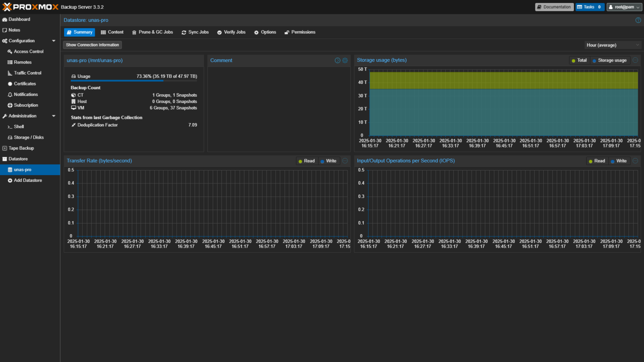The height and width of the screenshot is (362, 644).
Task: Collapse the Transfer Rate chart via minus icon
Action: pyautogui.click(x=345, y=160)
